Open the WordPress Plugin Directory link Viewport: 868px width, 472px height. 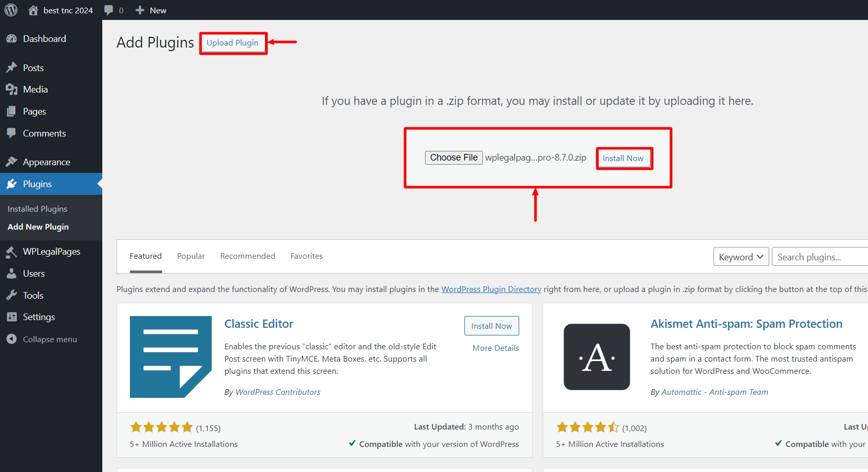point(491,289)
